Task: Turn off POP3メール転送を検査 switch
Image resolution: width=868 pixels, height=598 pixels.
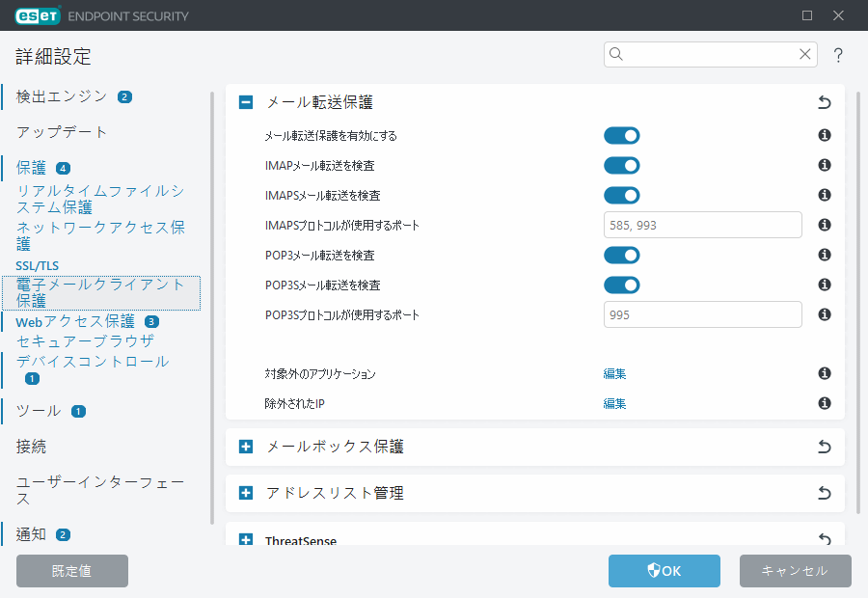Action: (x=621, y=256)
